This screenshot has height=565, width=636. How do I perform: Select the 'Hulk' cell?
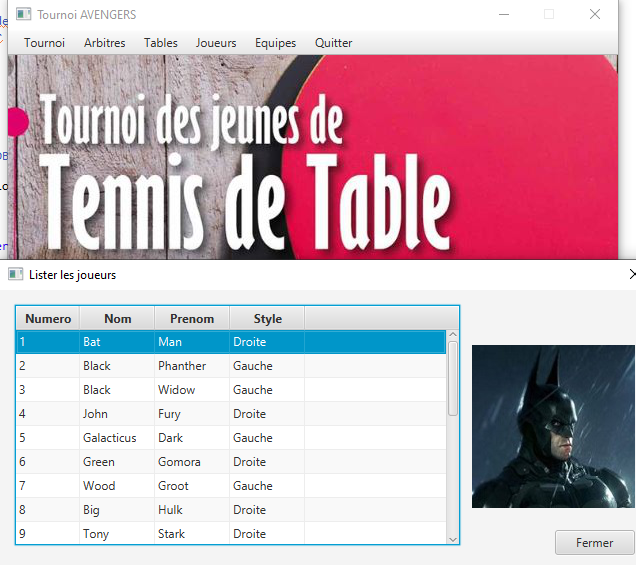192,509
